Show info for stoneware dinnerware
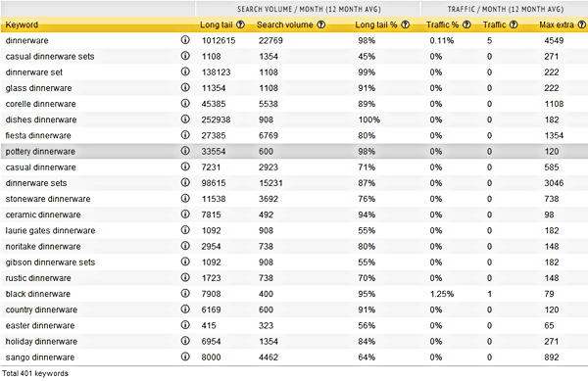This screenshot has height=381, width=588. [185, 198]
